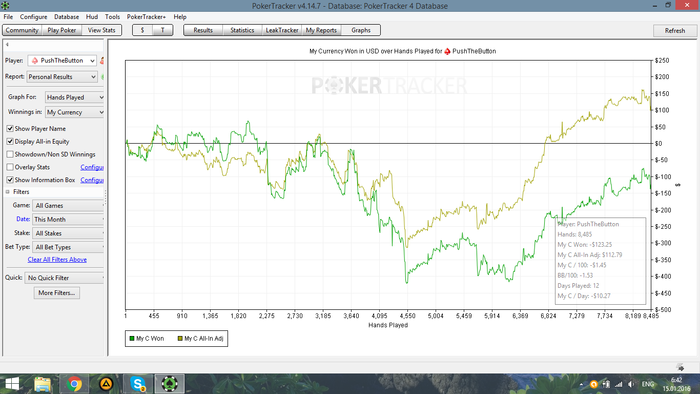Click the sidebar splitter handle dots
700x394 pixels.
pos(105,196)
